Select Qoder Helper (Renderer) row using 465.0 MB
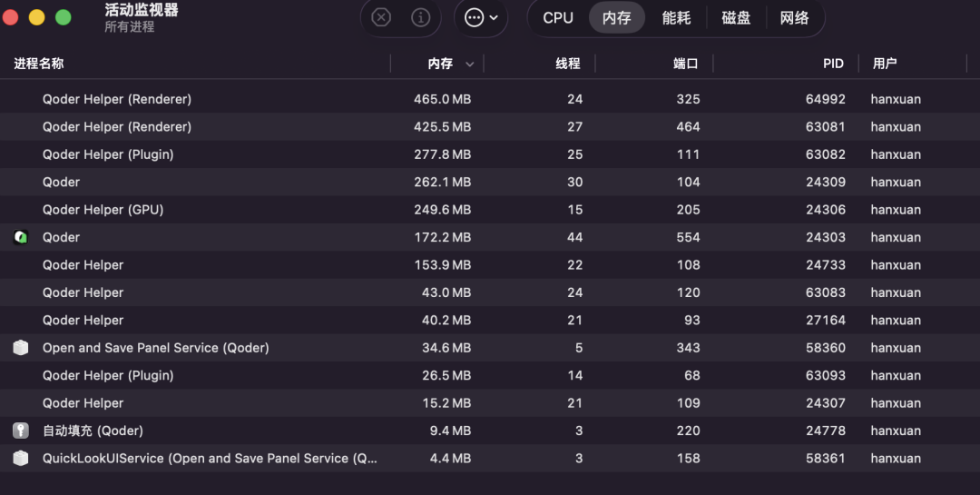The height and width of the screenshot is (495, 980). click(x=490, y=99)
